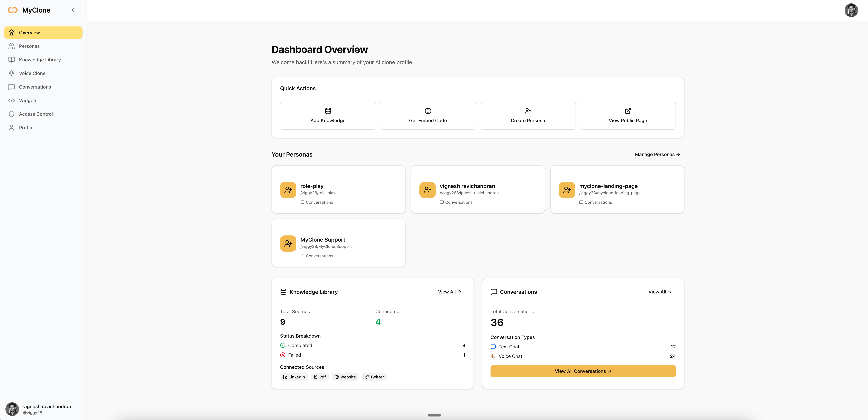Image resolution: width=868 pixels, height=420 pixels.
Task: Click the MyClone logo at top left
Action: pos(29,10)
